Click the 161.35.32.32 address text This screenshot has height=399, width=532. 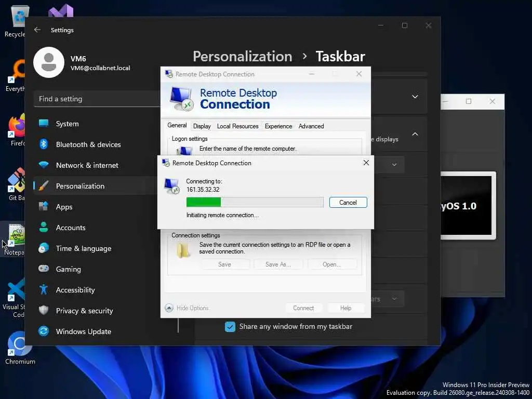[x=203, y=190]
